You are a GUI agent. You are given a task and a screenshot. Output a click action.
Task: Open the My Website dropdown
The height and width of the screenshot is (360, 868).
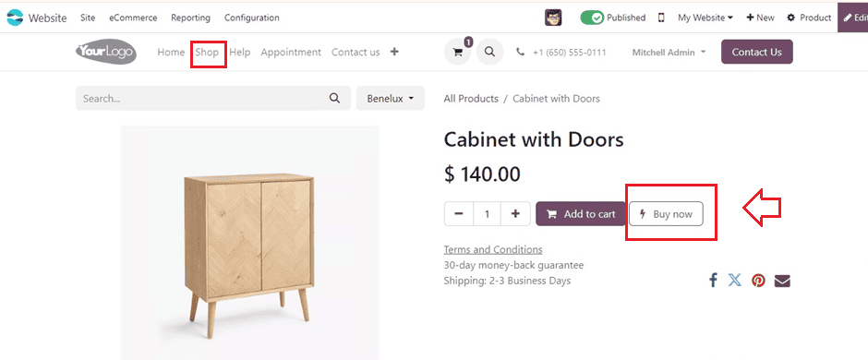[x=705, y=18]
